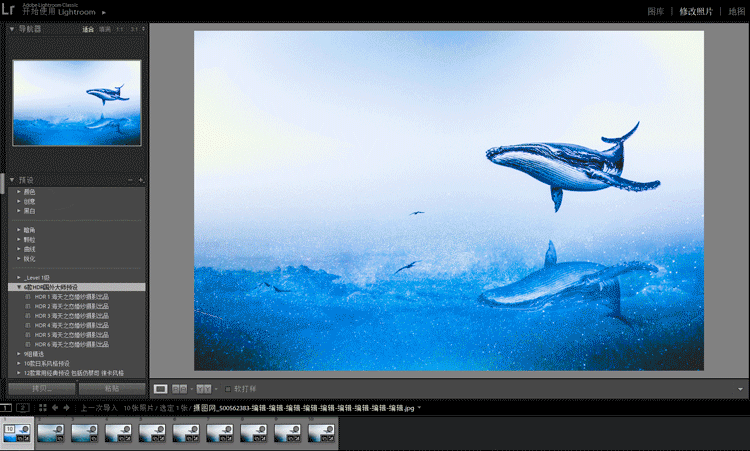Select filmstrip thumbnail number 5
The width and height of the screenshot is (750, 451).
click(152, 433)
